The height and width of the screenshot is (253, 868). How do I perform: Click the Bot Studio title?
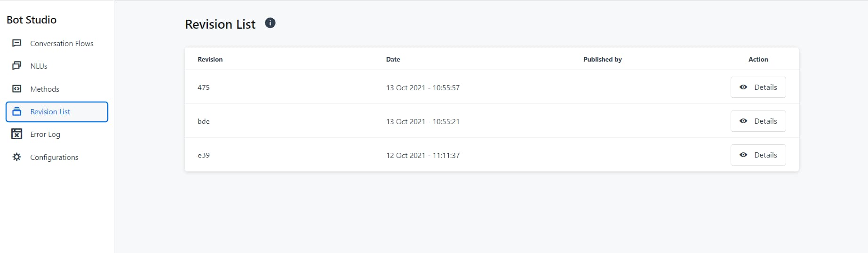pyautogui.click(x=32, y=20)
